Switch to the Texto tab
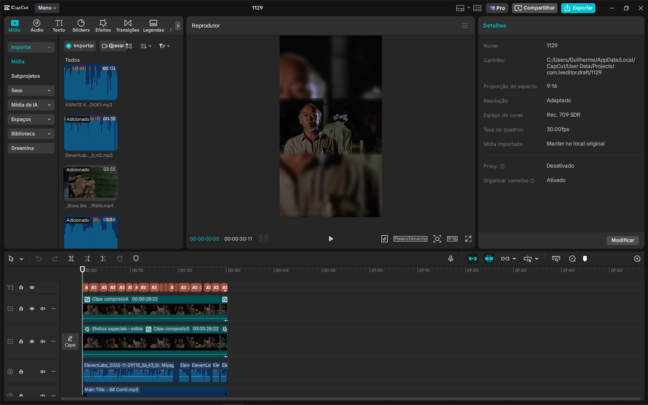648x405 pixels. 59,25
